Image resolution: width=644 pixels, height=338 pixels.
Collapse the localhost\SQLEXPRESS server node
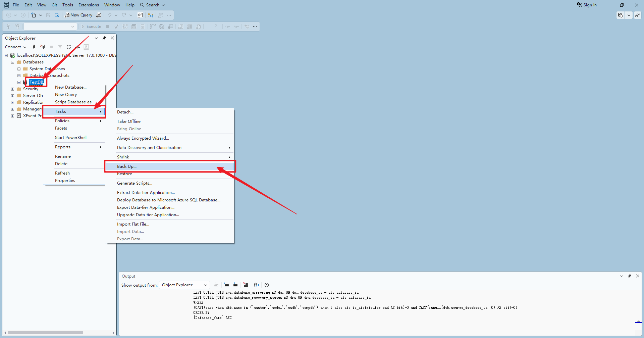coord(6,55)
